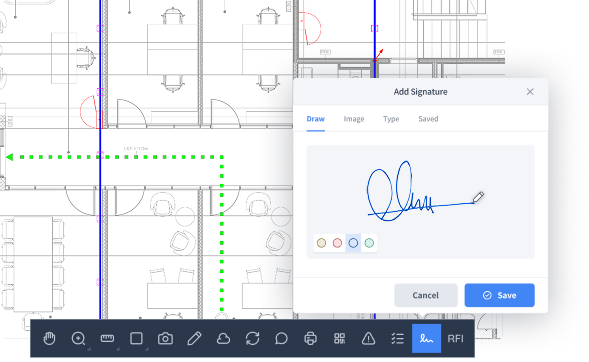
Task: Open the Type tab
Action: click(391, 119)
